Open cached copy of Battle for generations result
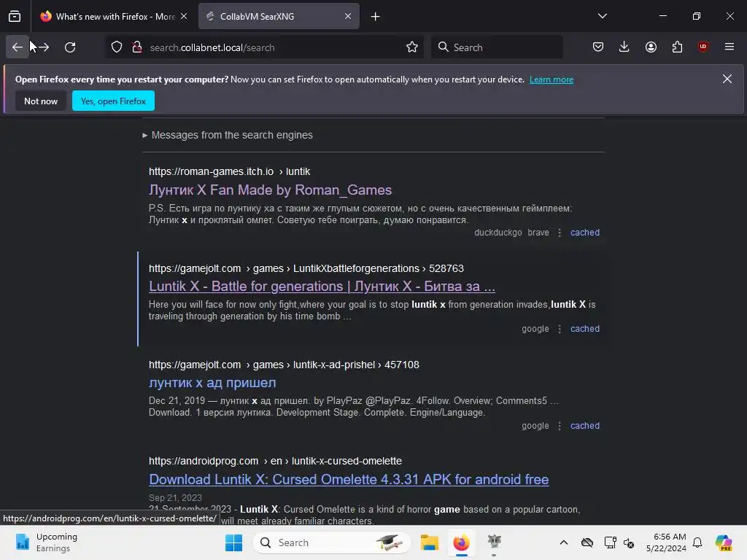747x560 pixels. tap(585, 329)
